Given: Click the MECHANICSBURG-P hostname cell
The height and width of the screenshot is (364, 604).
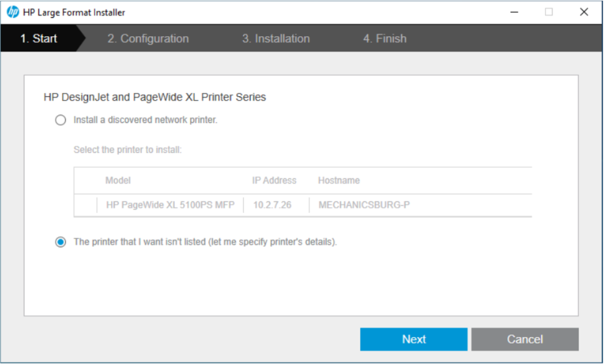Looking at the screenshot, I should [x=364, y=205].
